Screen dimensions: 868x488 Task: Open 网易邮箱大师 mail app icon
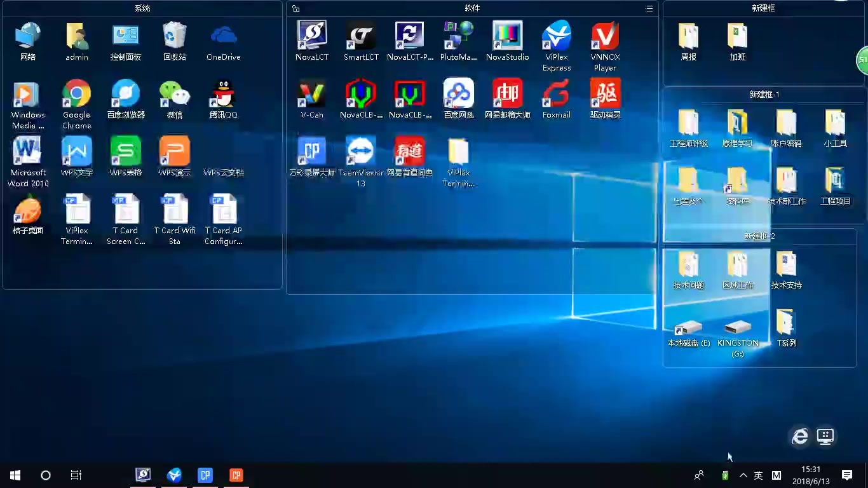pos(507,98)
